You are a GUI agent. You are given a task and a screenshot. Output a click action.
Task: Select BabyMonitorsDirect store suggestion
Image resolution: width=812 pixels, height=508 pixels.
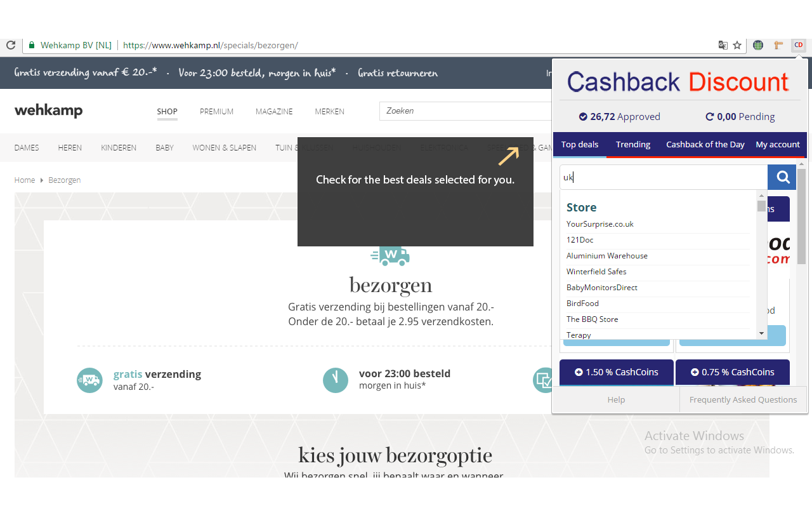[x=658, y=288]
